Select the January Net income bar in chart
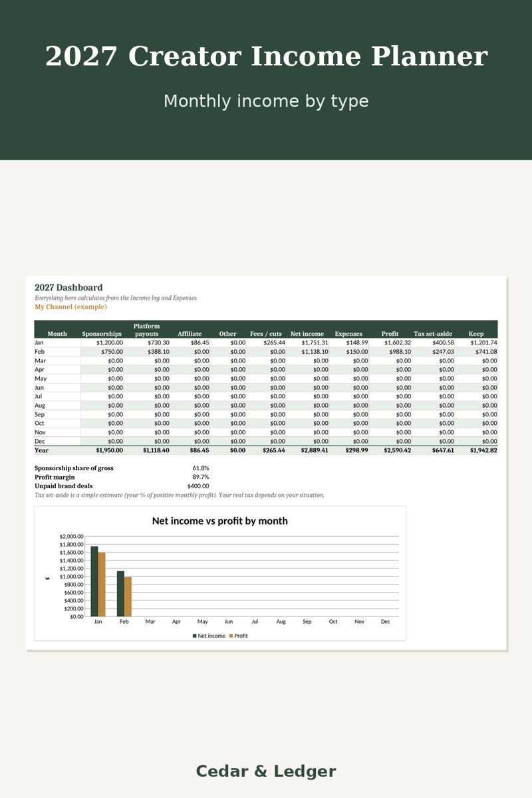Viewport: 532px width, 798px height. tap(94, 581)
